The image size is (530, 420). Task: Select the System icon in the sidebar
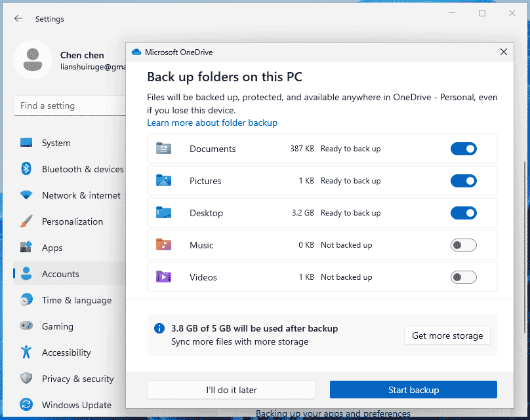tap(26, 143)
